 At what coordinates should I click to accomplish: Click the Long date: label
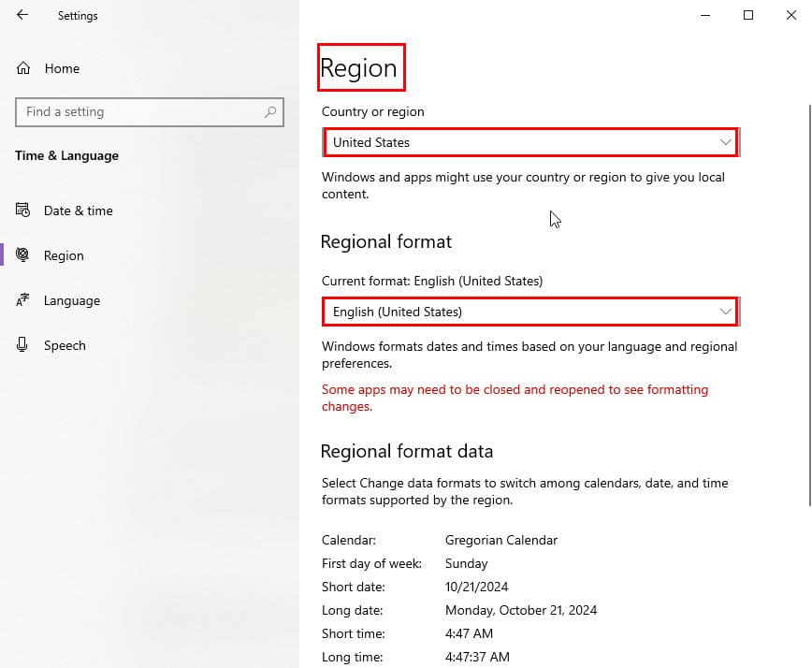click(x=353, y=611)
